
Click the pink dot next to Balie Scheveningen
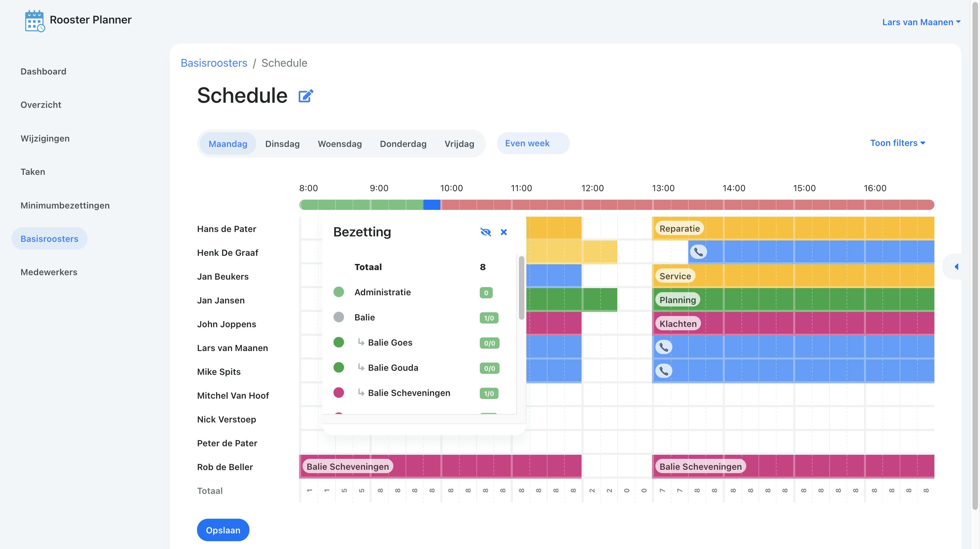click(339, 392)
